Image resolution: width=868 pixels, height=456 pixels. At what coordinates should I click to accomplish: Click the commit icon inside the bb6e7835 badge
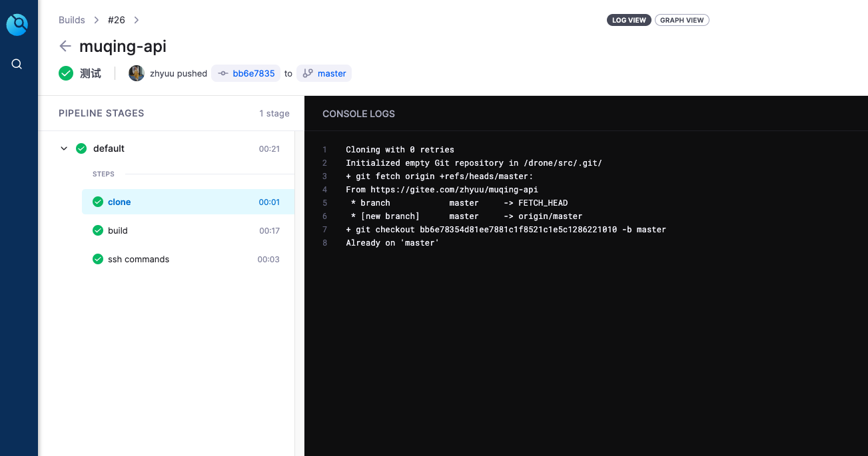(x=222, y=73)
